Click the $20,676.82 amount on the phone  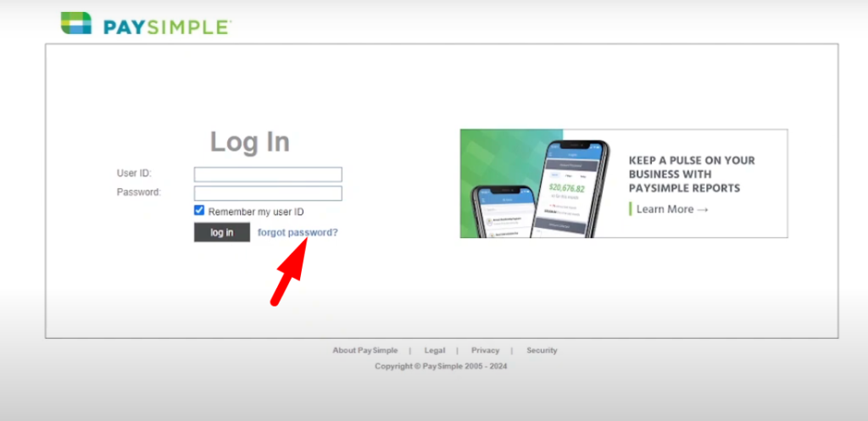pos(566,187)
